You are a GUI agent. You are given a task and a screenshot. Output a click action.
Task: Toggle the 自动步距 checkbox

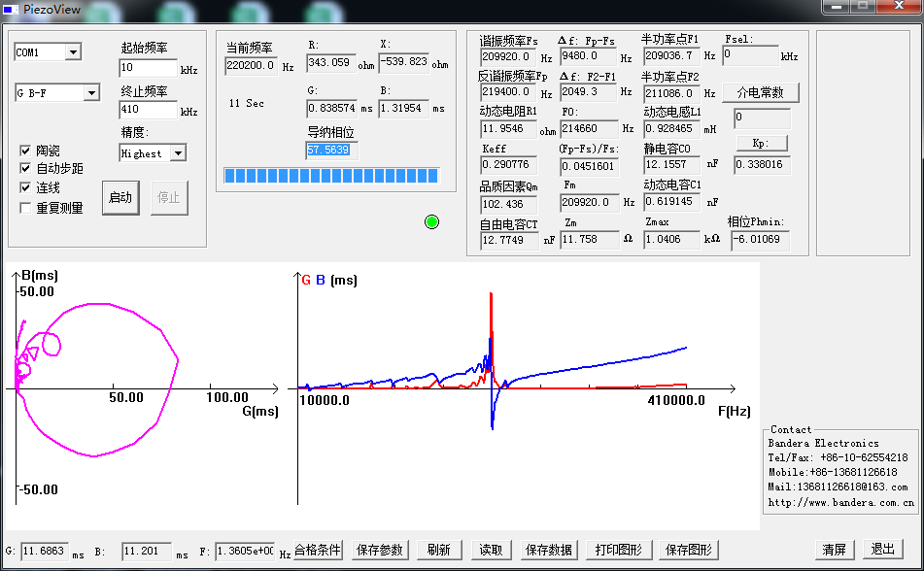click(25, 169)
